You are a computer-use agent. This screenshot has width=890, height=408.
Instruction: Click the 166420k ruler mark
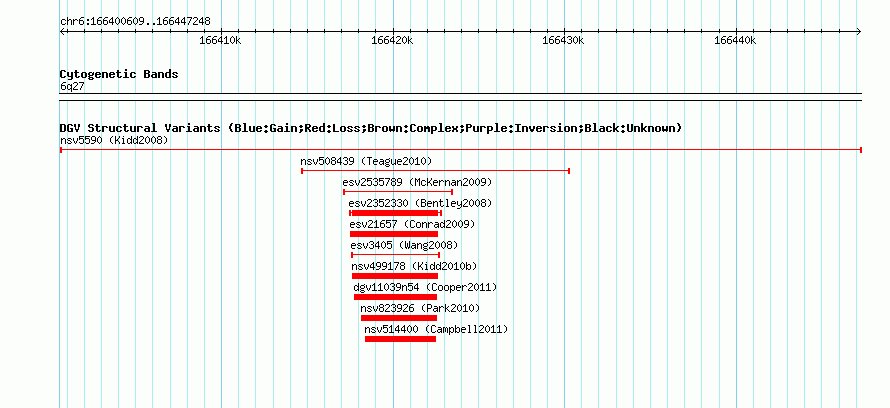[x=392, y=40]
